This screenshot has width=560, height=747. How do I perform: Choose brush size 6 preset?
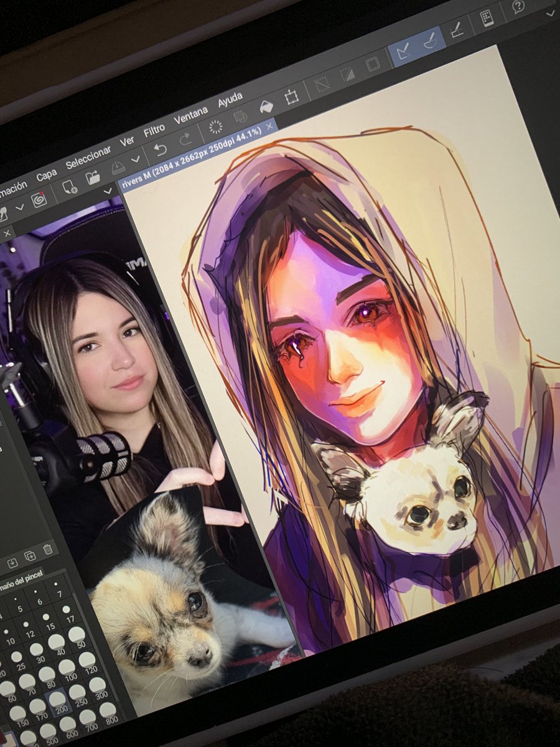point(37,596)
